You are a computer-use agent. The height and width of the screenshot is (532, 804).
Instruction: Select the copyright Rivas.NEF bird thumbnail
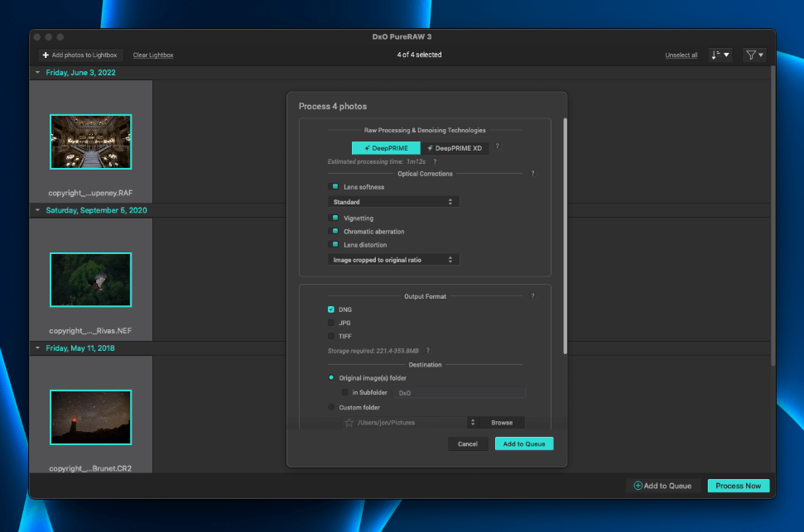point(91,280)
